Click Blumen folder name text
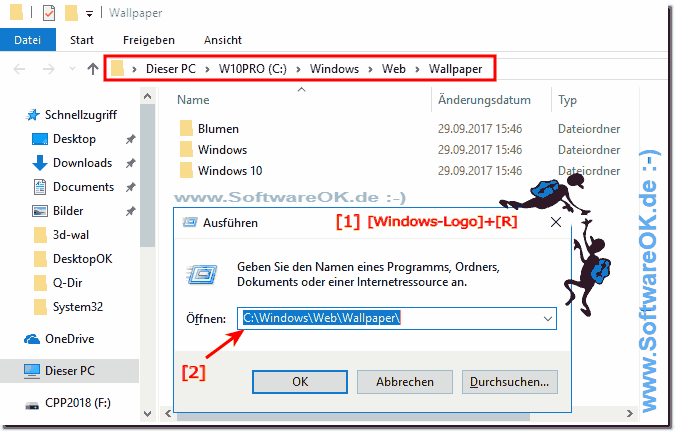675x432 pixels. [218, 129]
